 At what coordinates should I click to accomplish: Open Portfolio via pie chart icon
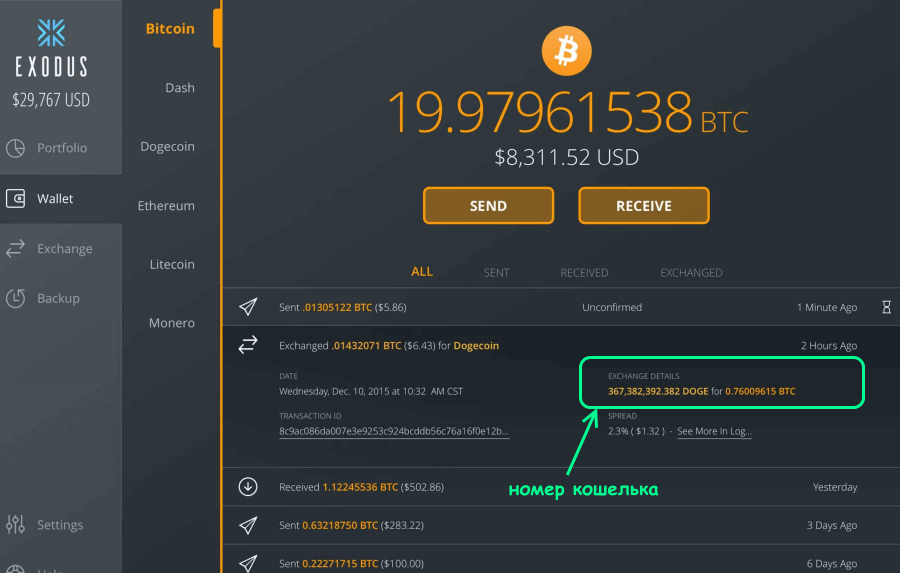coord(16,148)
